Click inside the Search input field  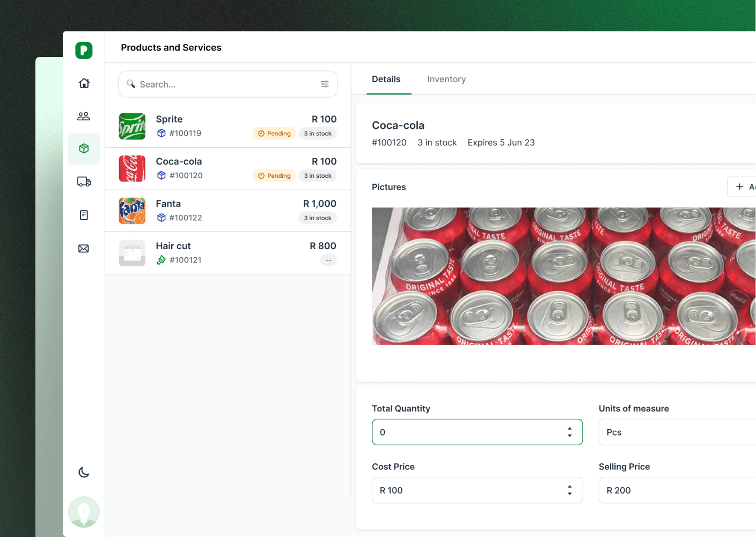(227, 84)
